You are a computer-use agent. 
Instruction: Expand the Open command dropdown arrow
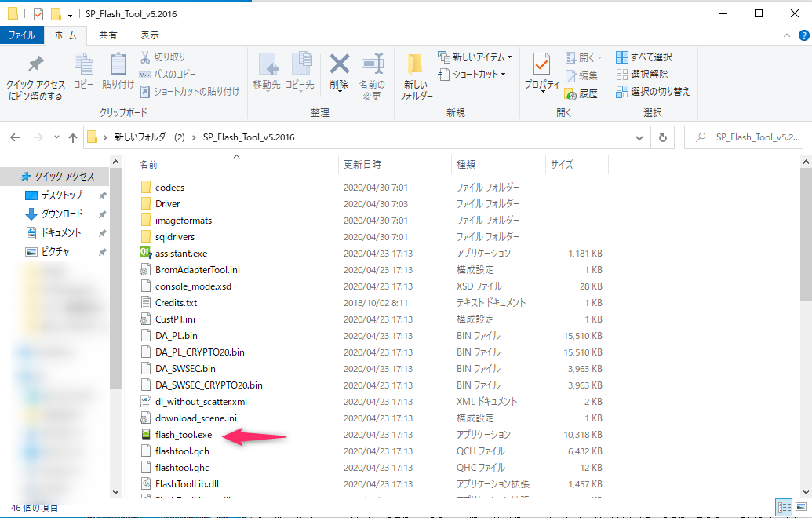(x=599, y=57)
